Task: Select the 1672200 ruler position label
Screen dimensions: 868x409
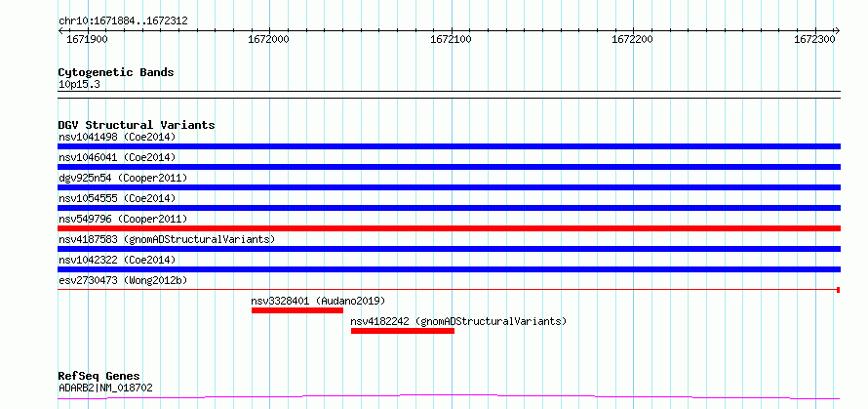Action: [633, 39]
